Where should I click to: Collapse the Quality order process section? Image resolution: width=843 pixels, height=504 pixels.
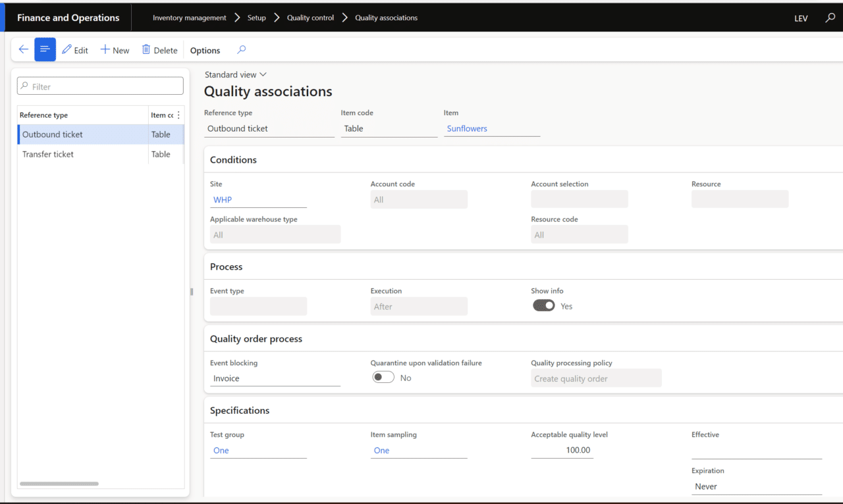point(256,339)
